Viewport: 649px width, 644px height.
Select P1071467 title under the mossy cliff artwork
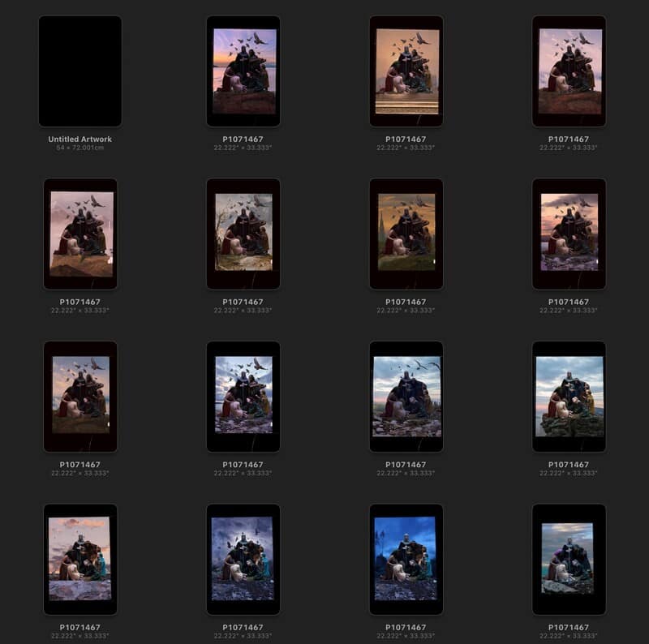tap(569, 465)
